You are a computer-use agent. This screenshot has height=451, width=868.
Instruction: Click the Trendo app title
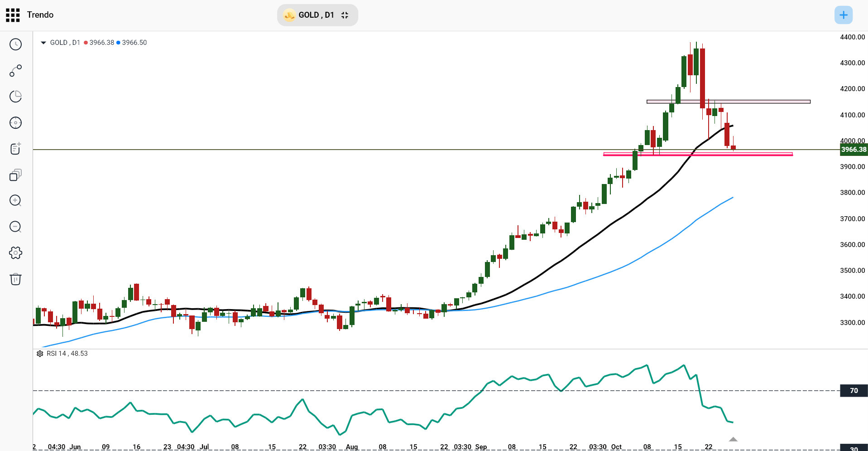(41, 15)
